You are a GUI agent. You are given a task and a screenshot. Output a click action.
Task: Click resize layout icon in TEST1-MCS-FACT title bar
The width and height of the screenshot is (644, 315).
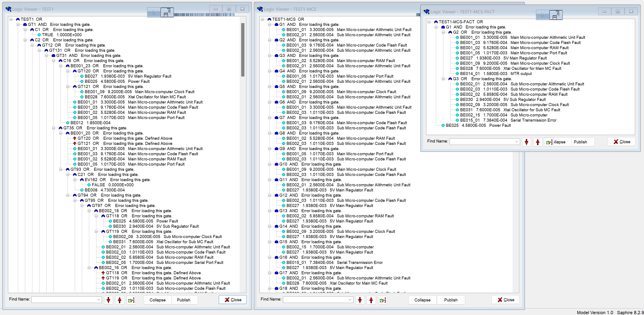(556, 15)
